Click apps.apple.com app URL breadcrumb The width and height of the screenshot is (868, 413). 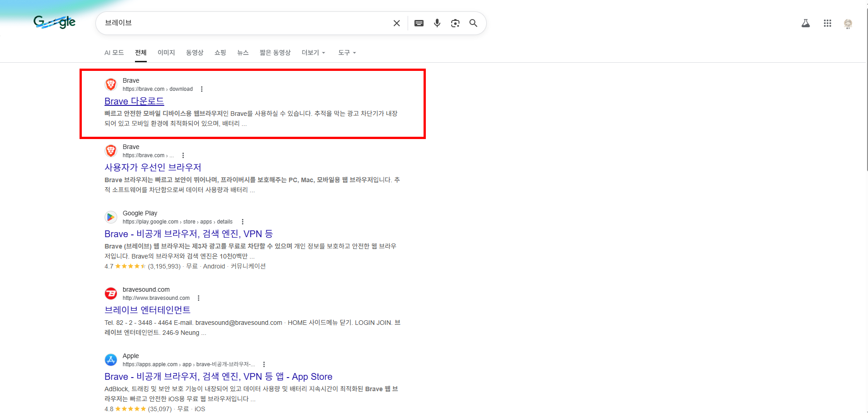click(189, 364)
